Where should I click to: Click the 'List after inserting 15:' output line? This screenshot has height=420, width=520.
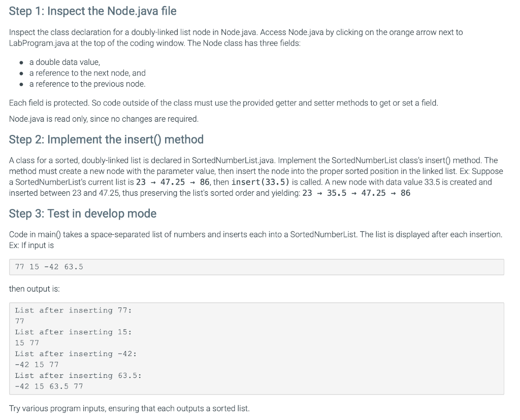click(73, 332)
